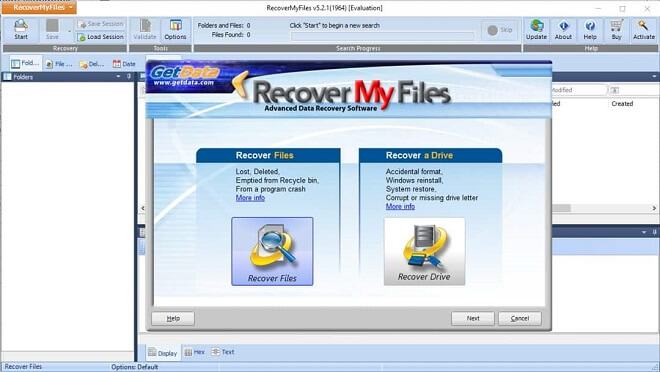The image size is (660, 372).
Task: Follow More info link under Recover a Drive
Action: tap(400, 207)
